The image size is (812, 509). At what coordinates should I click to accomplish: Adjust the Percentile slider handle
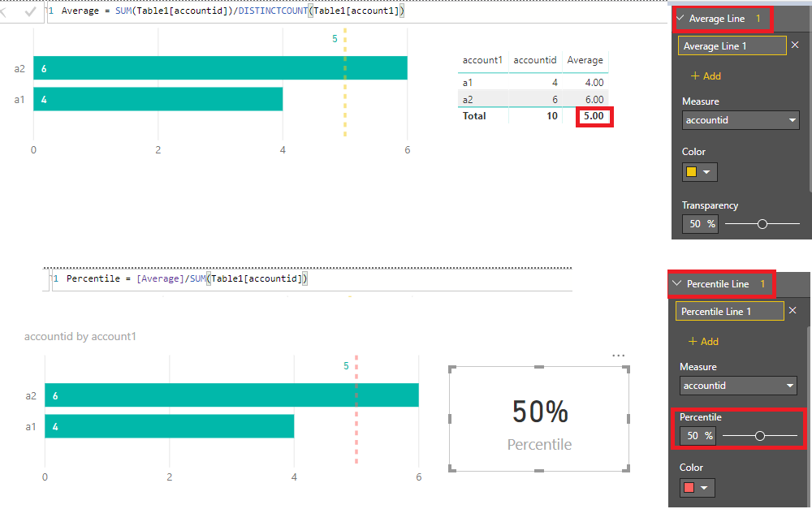(x=760, y=436)
